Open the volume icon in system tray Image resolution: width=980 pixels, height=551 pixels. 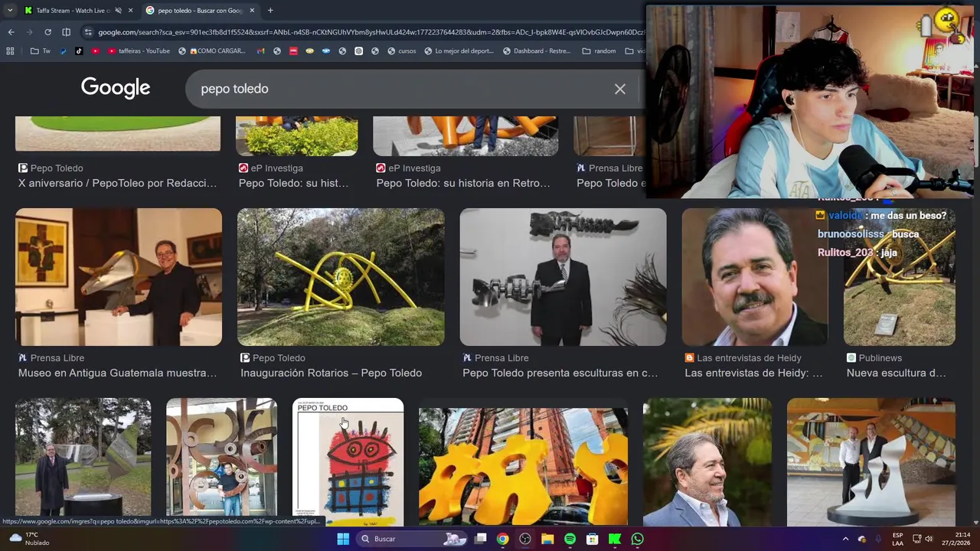click(x=929, y=539)
